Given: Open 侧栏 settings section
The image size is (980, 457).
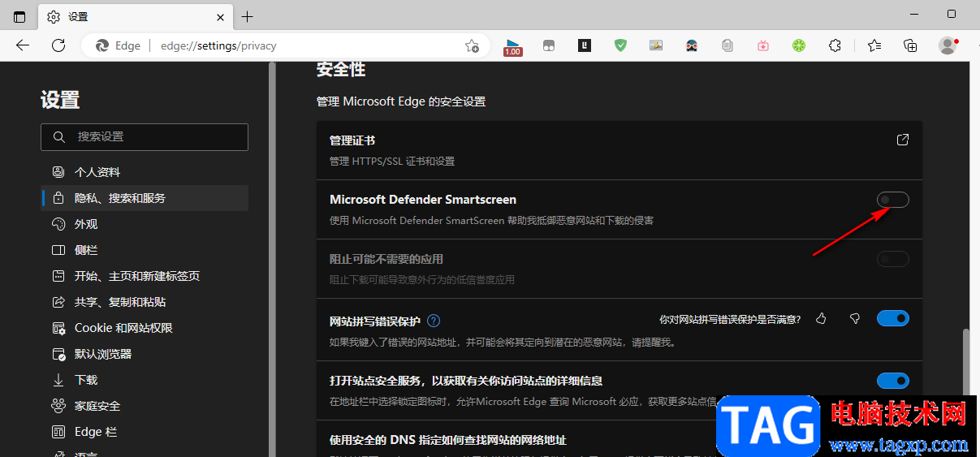Looking at the screenshot, I should click(145, 250).
